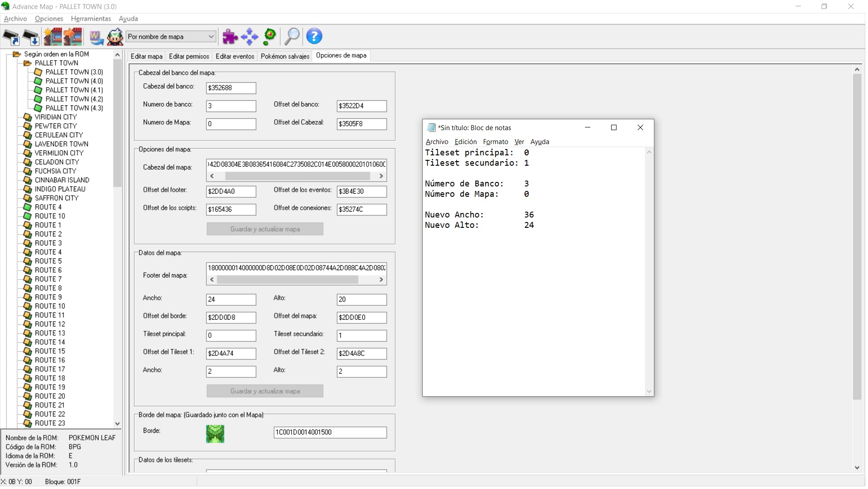Click the Ancho field showing 24
The image size is (868, 489).
(x=231, y=300)
